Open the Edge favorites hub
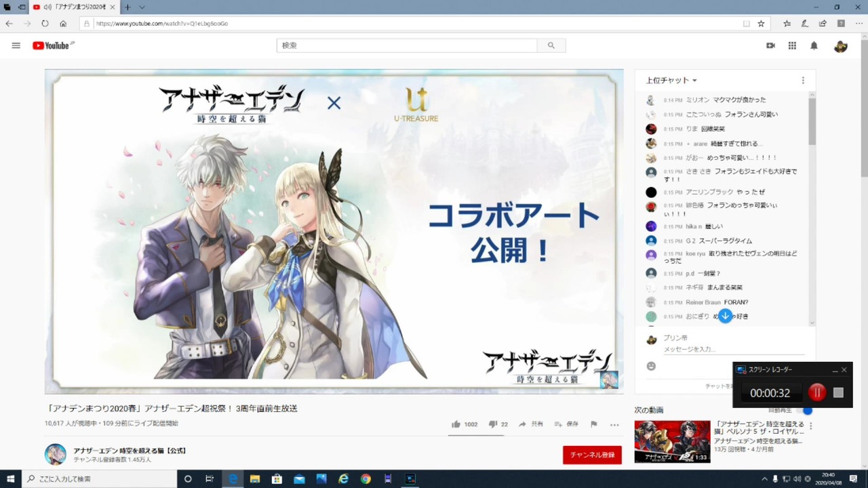Viewport: 868px width, 488px height. (787, 23)
